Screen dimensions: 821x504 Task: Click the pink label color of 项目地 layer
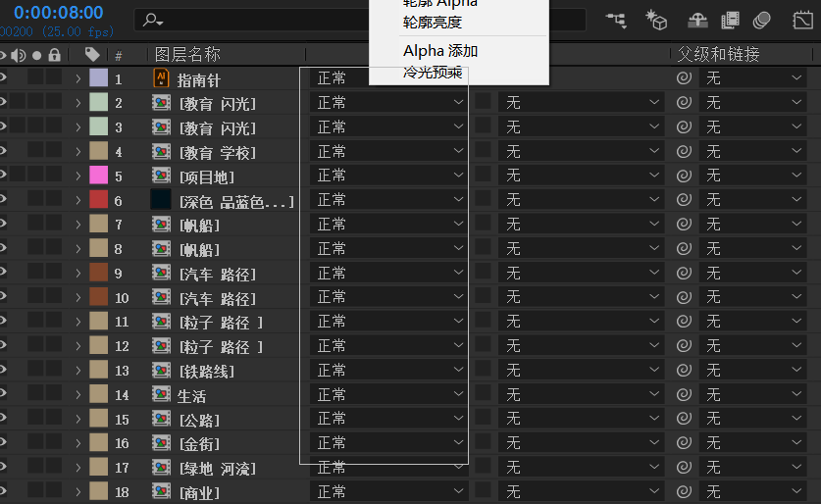click(x=98, y=176)
